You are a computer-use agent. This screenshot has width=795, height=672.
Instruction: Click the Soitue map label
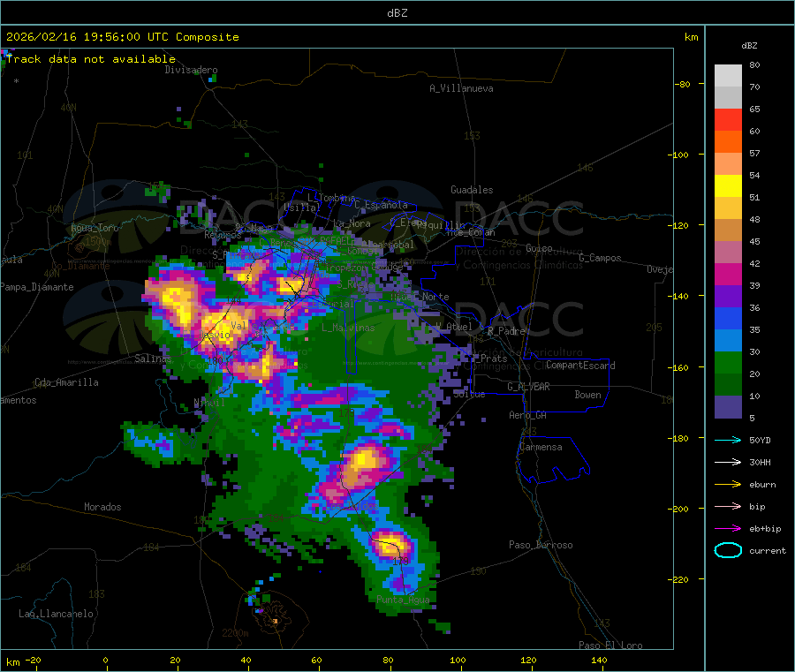469,394
